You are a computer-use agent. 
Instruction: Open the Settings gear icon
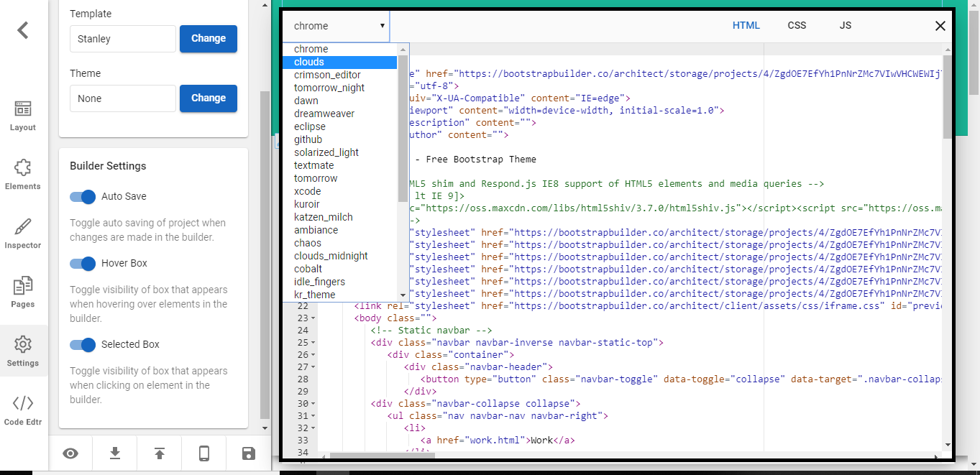pos(23,344)
